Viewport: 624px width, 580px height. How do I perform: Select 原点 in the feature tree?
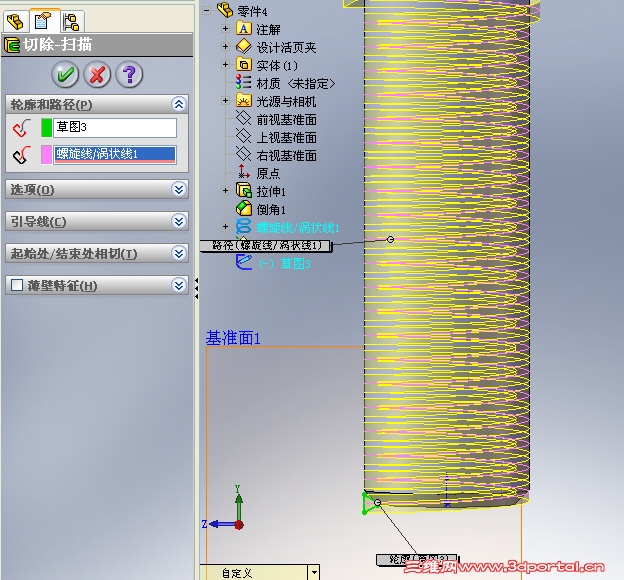[x=268, y=174]
